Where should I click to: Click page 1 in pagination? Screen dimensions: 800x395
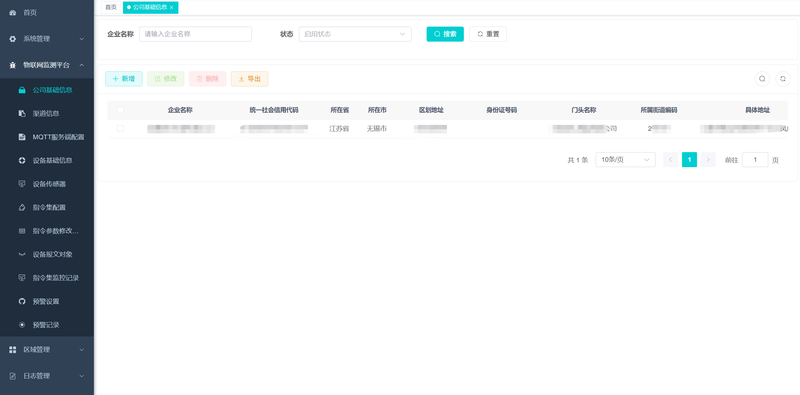[x=689, y=160]
